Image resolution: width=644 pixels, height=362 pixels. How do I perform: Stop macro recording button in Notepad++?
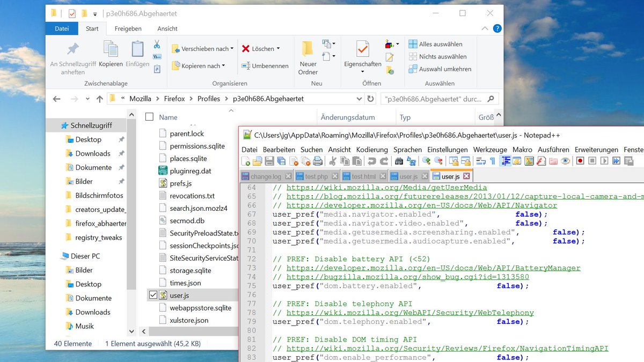pyautogui.click(x=592, y=161)
